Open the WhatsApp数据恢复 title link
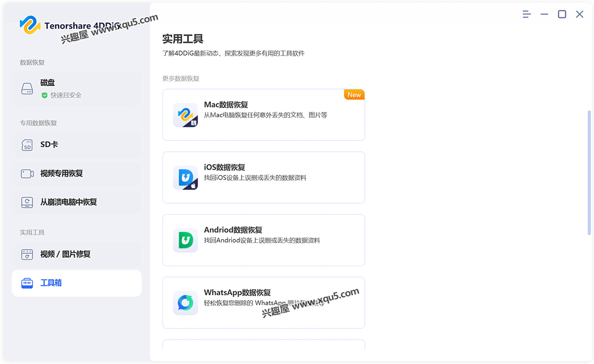594x364 pixels. [x=237, y=292]
